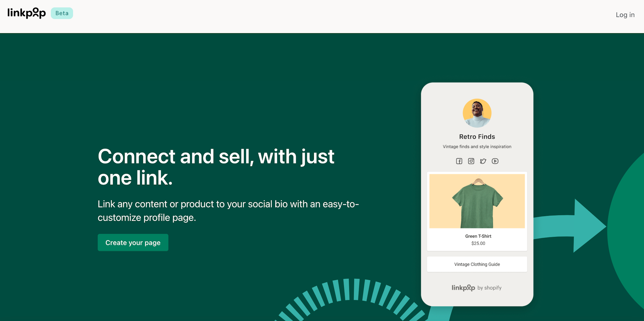This screenshot has height=321, width=644.
Task: Open the Vintage Clothing Guide link
Action: point(477,264)
